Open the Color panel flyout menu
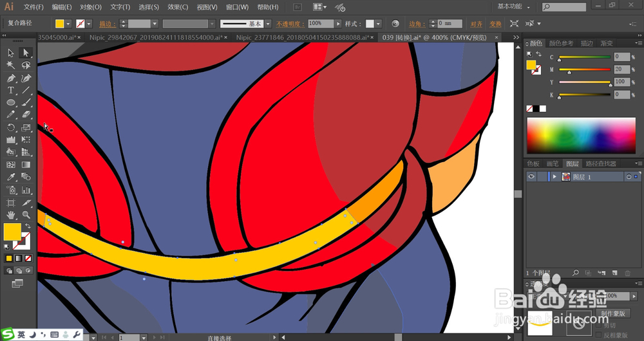 [638, 43]
